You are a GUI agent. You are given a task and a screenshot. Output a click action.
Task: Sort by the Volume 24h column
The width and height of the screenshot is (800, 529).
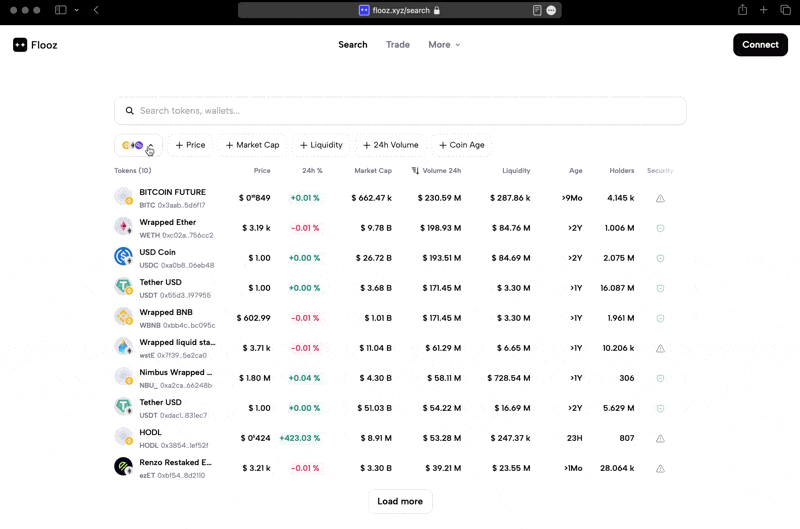[436, 171]
